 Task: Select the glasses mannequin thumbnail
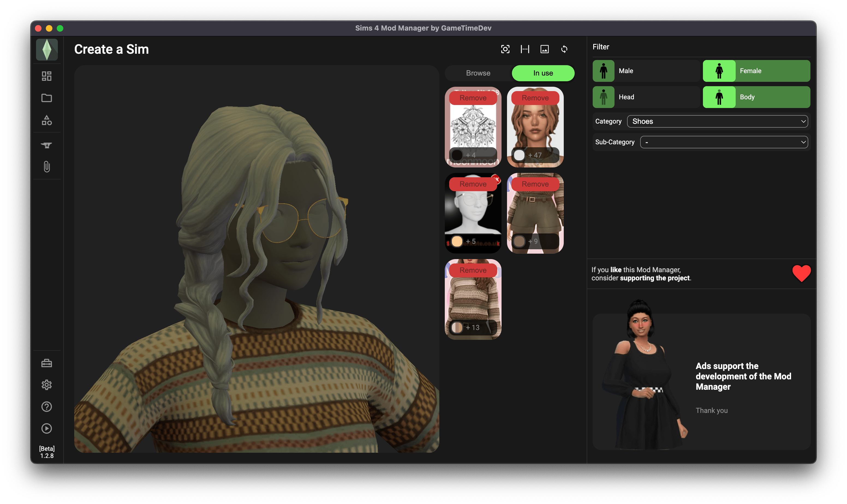point(473,213)
